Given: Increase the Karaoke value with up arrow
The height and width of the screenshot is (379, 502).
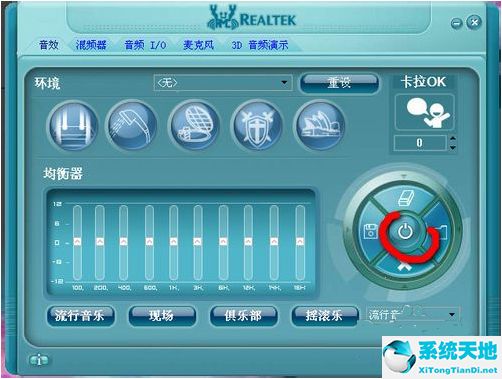Looking at the screenshot, I should point(453,138).
